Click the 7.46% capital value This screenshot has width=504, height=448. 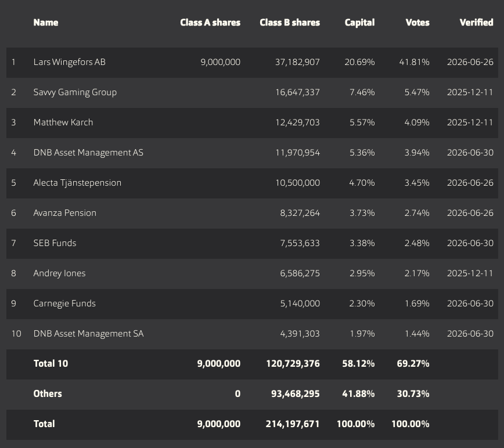(x=362, y=92)
